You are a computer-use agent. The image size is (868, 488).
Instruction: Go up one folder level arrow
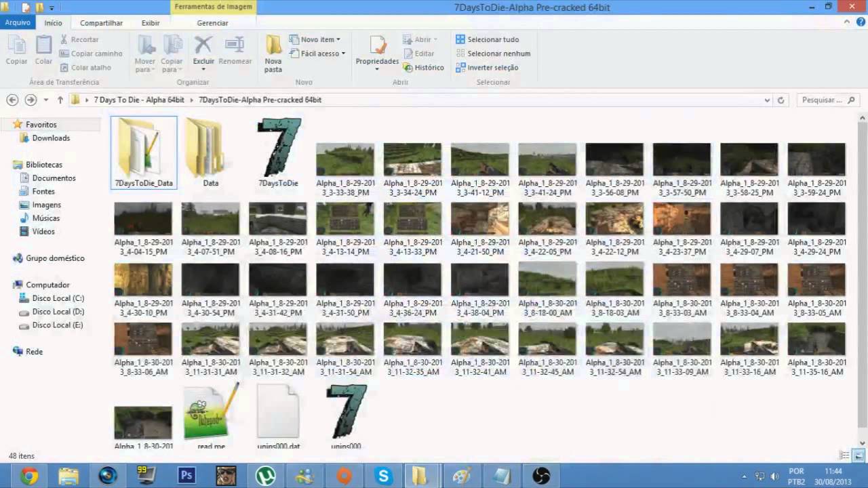click(60, 100)
